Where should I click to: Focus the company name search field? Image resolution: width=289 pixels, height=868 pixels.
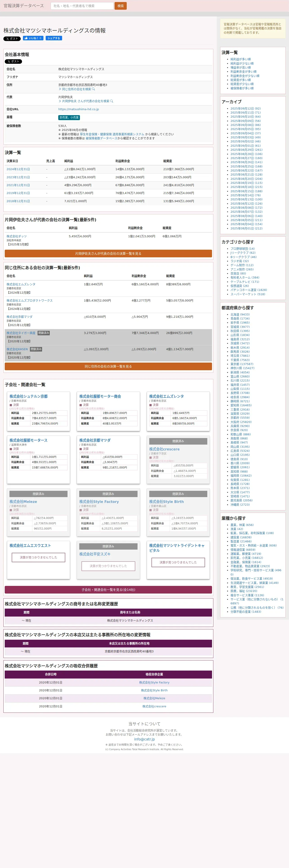pyautogui.click(x=82, y=6)
